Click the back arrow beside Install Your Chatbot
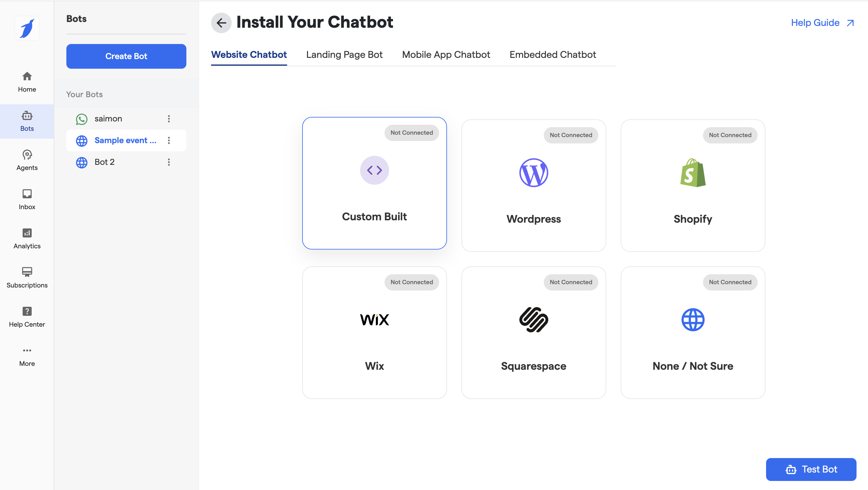This screenshot has width=868, height=490. pyautogui.click(x=221, y=23)
